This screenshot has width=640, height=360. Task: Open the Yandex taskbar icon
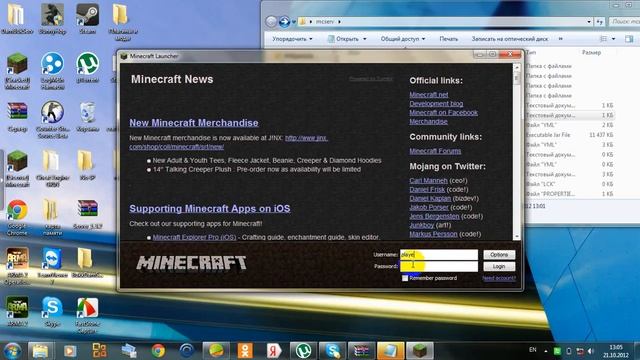tap(274, 351)
